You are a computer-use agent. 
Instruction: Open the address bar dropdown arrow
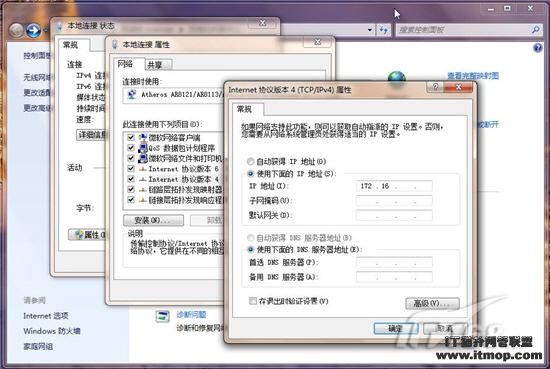pos(370,30)
